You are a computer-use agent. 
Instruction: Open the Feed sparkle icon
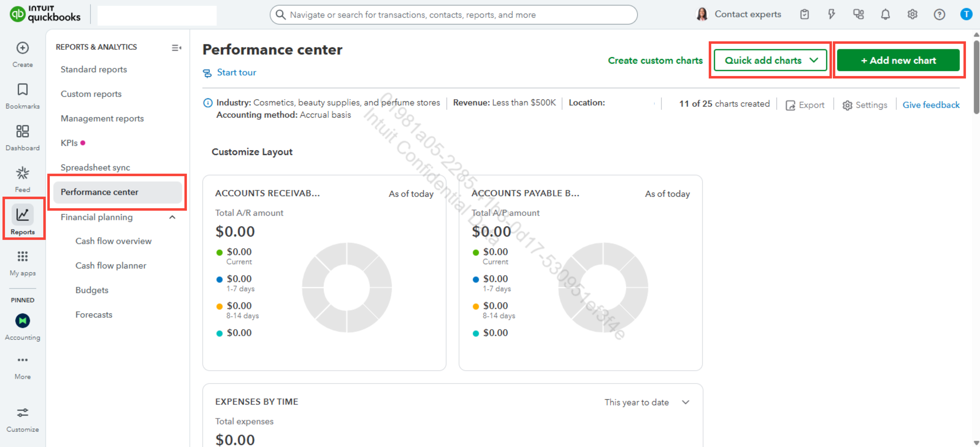[23, 173]
